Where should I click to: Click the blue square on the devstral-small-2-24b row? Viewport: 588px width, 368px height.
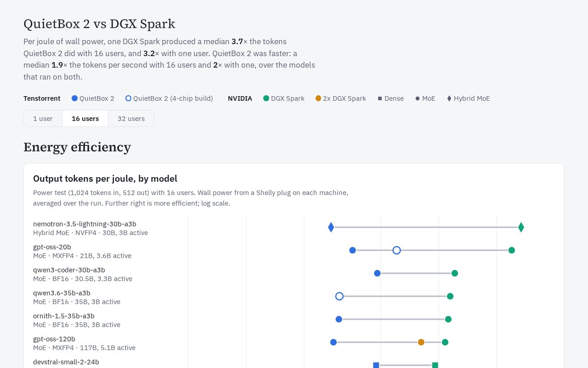coord(376,365)
